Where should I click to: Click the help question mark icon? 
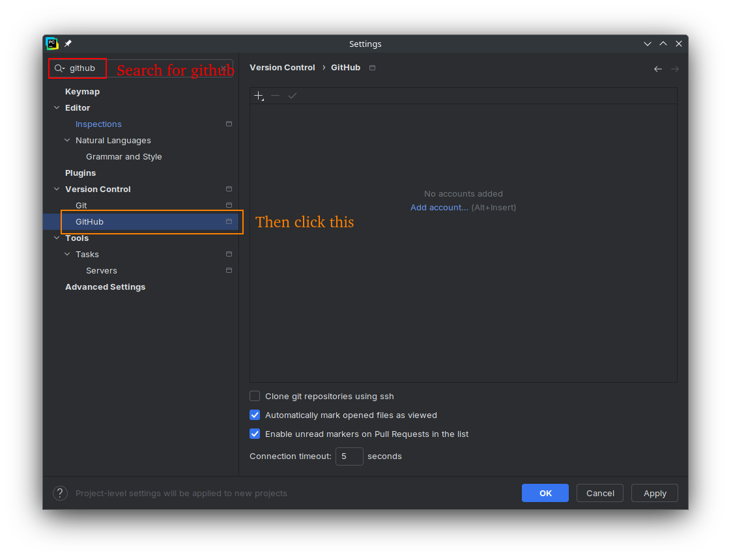60,493
